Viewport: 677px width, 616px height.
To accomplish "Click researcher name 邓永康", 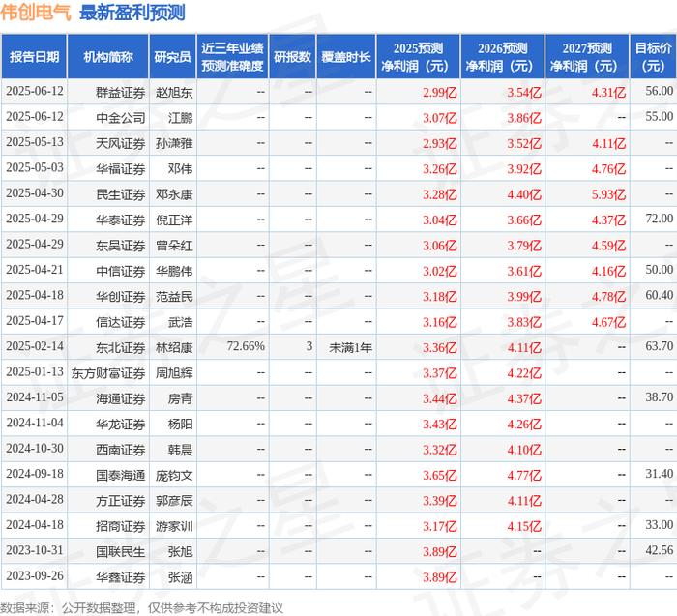I will [x=174, y=194].
